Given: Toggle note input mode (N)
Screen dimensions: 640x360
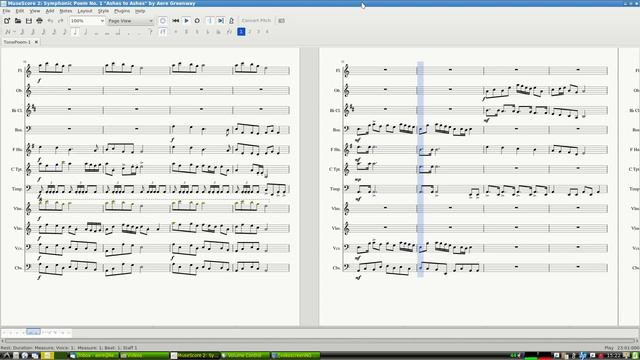Looking at the screenshot, I should 7,31.
